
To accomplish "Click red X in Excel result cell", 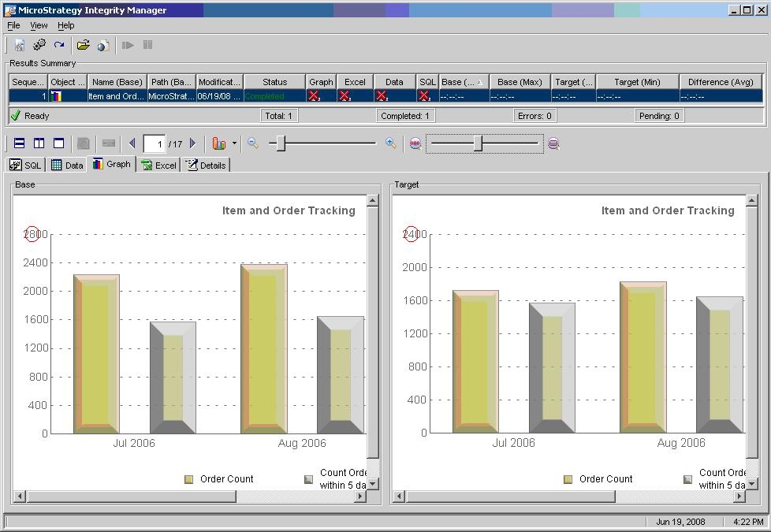I will 345,96.
